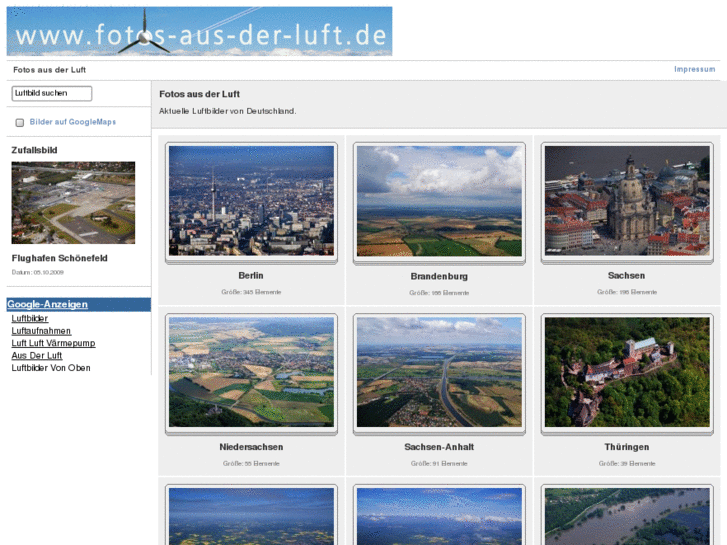Viewport: 727px width, 545px height.
Task: Click the Zufallsbild heading
Action: (x=34, y=150)
